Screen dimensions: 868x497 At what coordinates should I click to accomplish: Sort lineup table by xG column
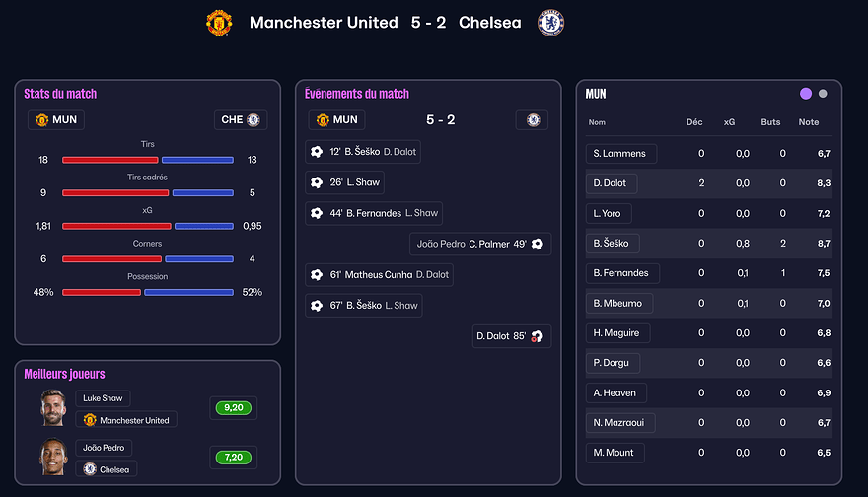point(729,122)
